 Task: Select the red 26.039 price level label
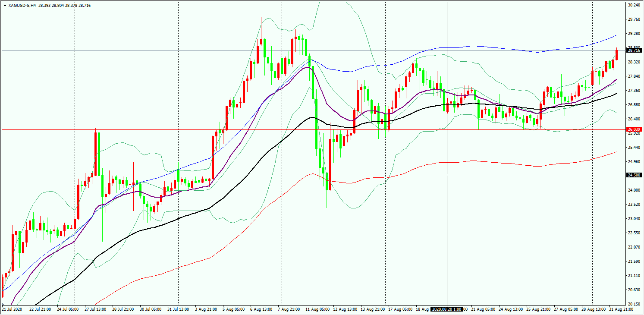click(x=633, y=129)
